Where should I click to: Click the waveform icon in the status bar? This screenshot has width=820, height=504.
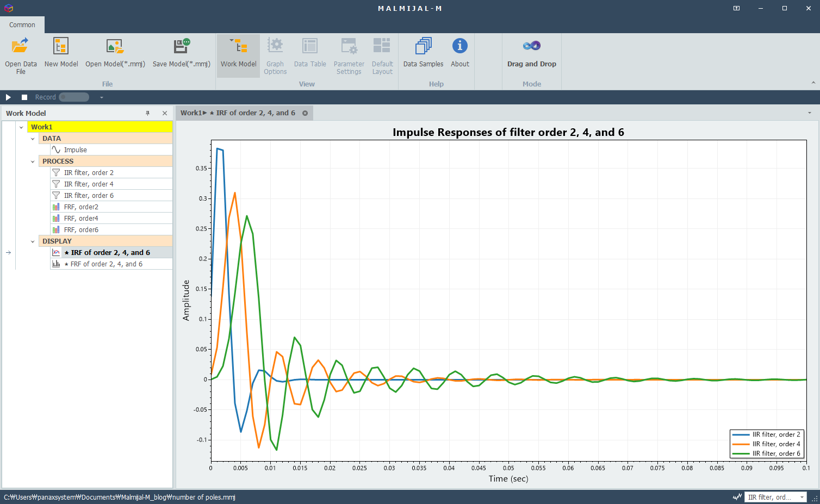[x=737, y=497]
